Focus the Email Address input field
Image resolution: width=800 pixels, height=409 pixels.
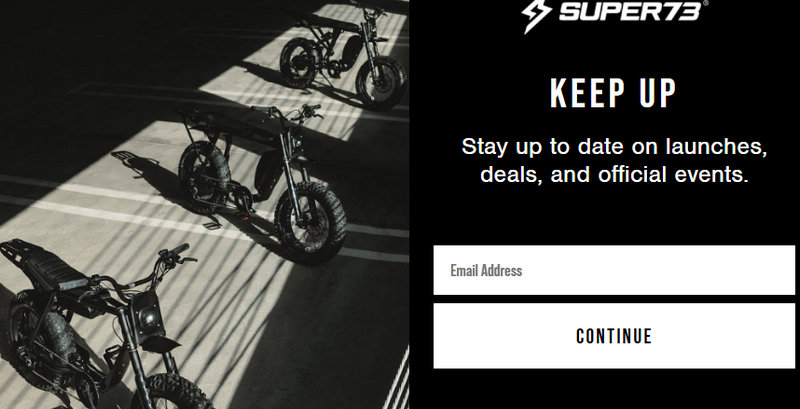[614, 270]
